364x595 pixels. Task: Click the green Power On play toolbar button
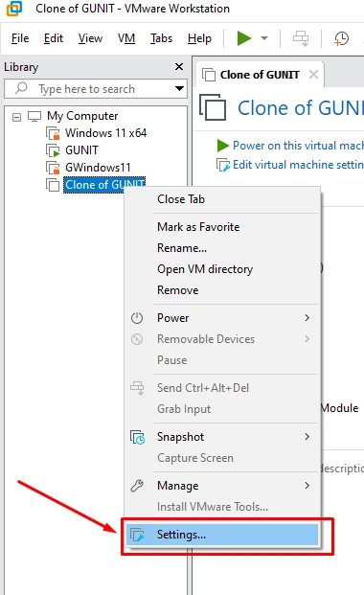click(244, 38)
